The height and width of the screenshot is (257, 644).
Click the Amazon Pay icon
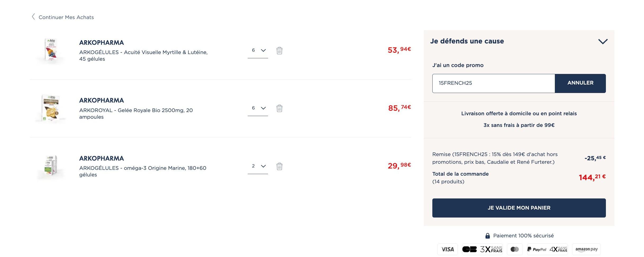(x=586, y=249)
